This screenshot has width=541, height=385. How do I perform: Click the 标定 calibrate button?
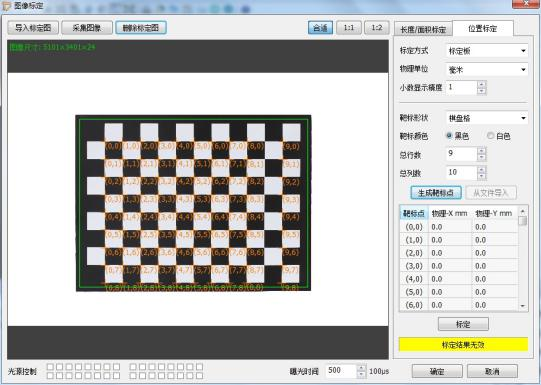click(463, 324)
